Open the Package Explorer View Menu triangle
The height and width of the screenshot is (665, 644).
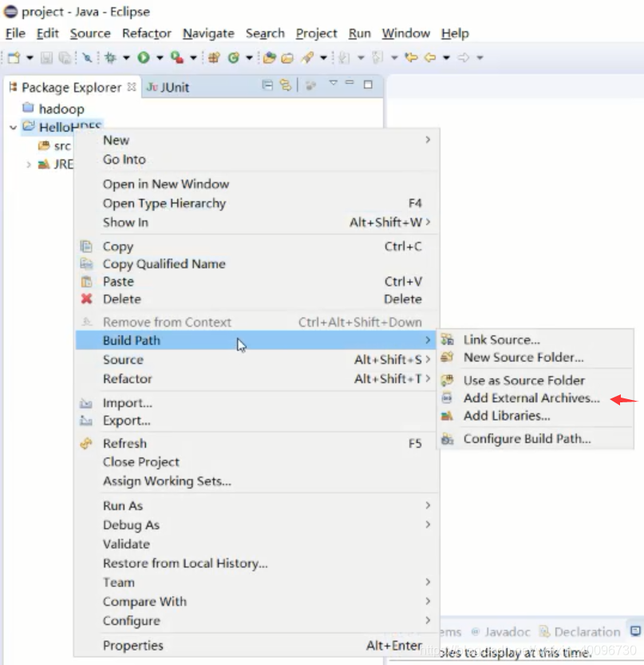[x=334, y=83]
